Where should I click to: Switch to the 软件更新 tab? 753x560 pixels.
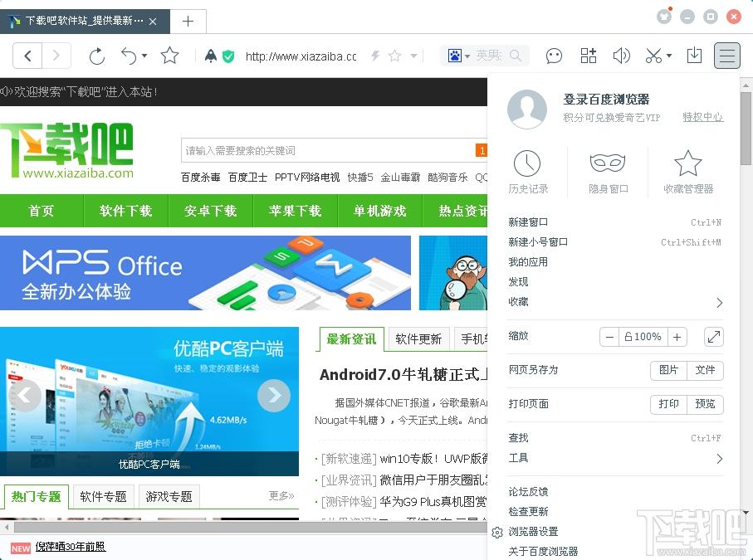click(x=418, y=339)
